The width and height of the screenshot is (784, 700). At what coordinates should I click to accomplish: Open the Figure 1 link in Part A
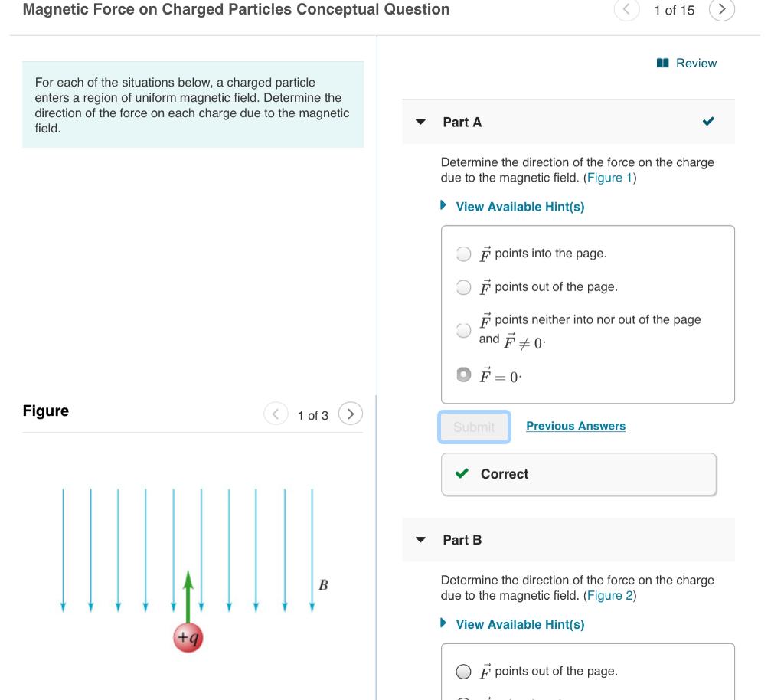click(x=609, y=177)
